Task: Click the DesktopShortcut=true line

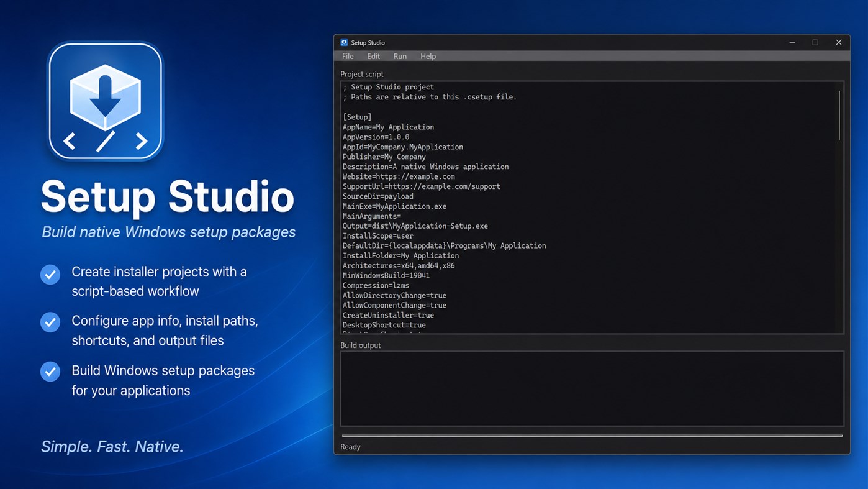Action: coord(384,325)
